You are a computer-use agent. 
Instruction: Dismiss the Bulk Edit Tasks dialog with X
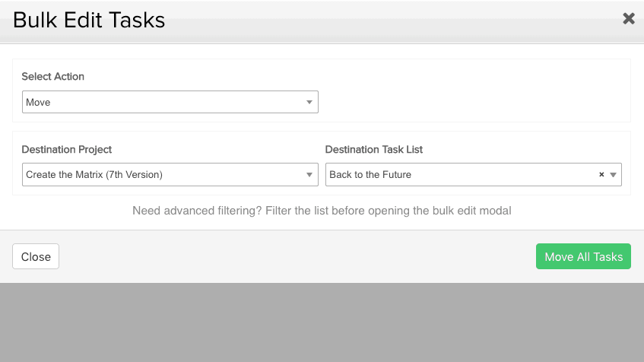628,18
